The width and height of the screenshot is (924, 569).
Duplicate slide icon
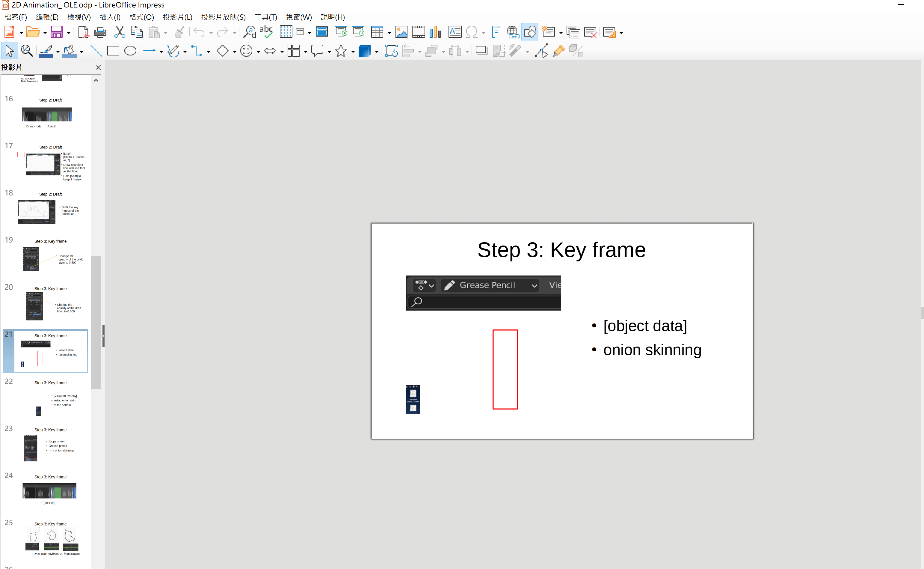tap(573, 32)
